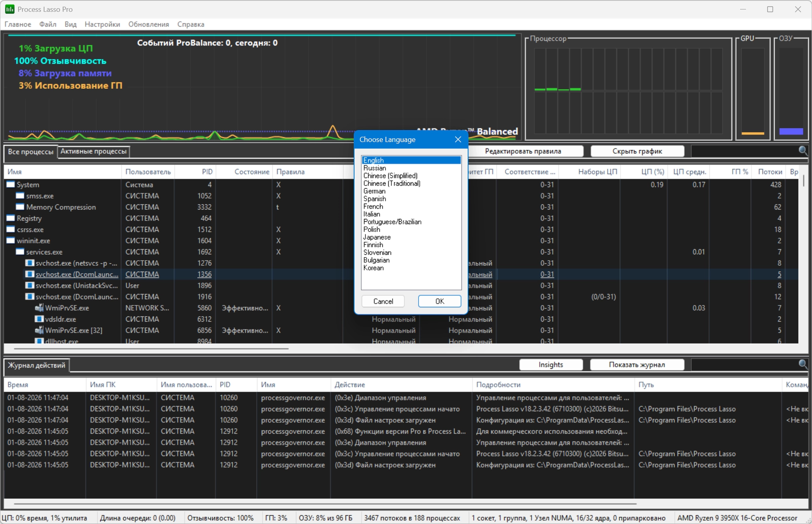Click the Состояние column header
Viewport: 812px width, 524px height.
pos(244,172)
